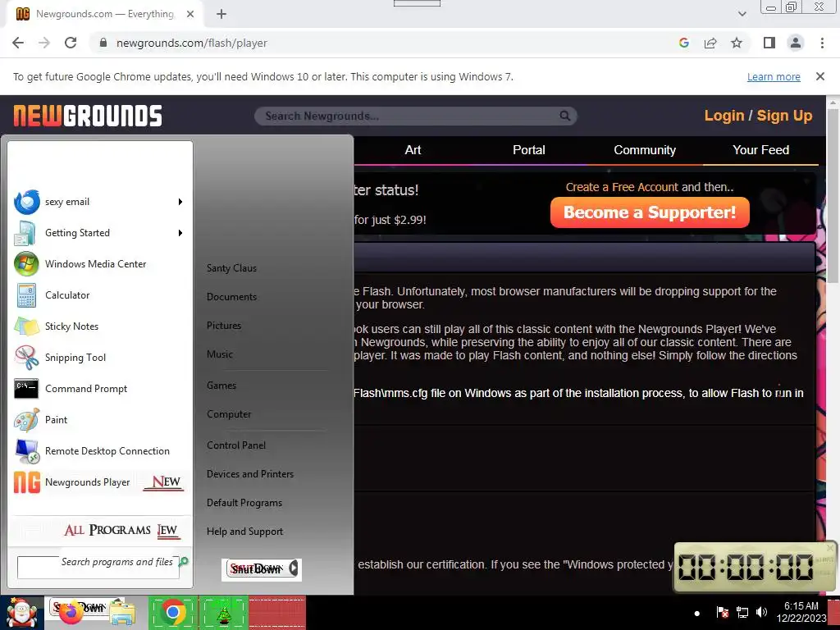Open Shut Down options arrow
Viewport: 840px width, 630px height.
(294, 568)
